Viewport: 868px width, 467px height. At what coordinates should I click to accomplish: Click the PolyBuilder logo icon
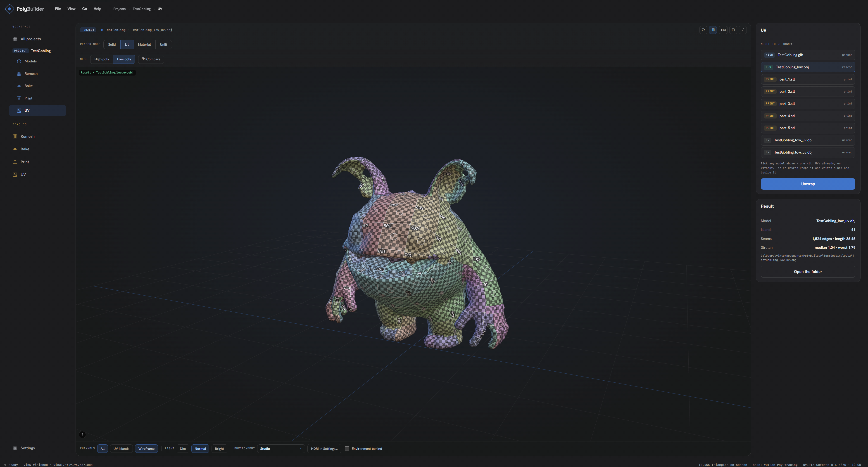[x=10, y=9]
